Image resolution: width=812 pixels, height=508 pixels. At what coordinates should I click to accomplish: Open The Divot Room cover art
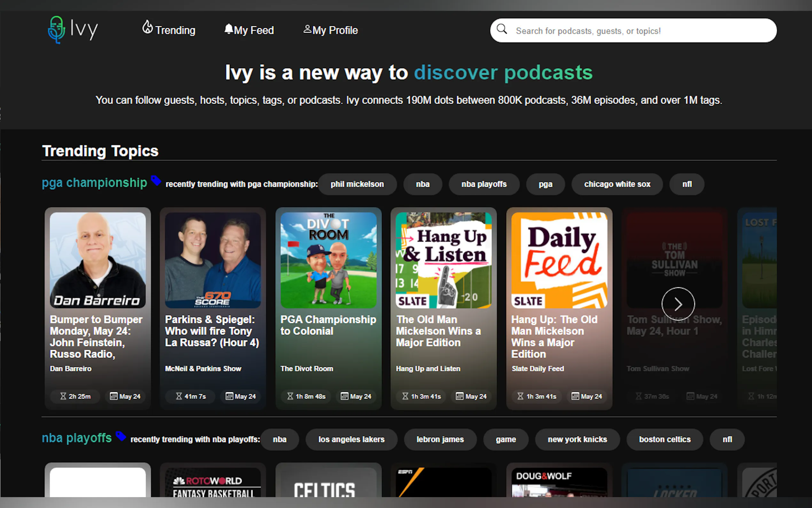pyautogui.click(x=328, y=260)
